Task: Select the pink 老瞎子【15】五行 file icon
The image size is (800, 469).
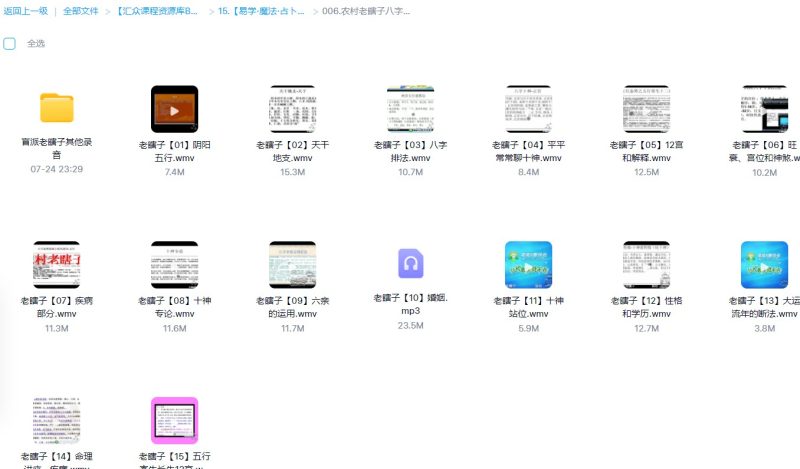Action: click(174, 420)
